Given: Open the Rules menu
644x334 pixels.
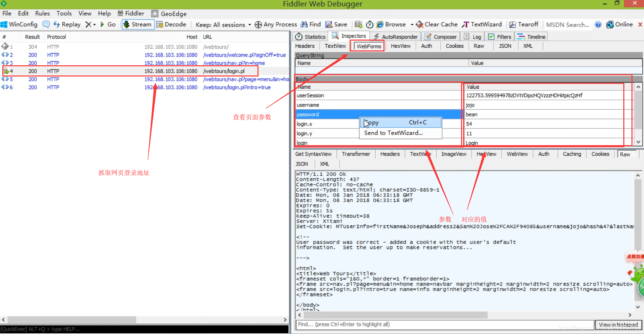Looking at the screenshot, I should pyautogui.click(x=42, y=13).
